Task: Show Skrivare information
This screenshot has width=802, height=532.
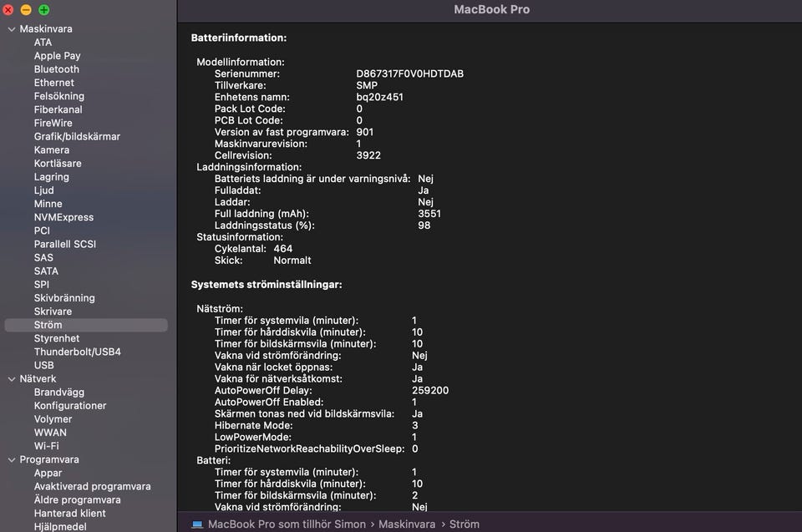Action: click(x=53, y=312)
